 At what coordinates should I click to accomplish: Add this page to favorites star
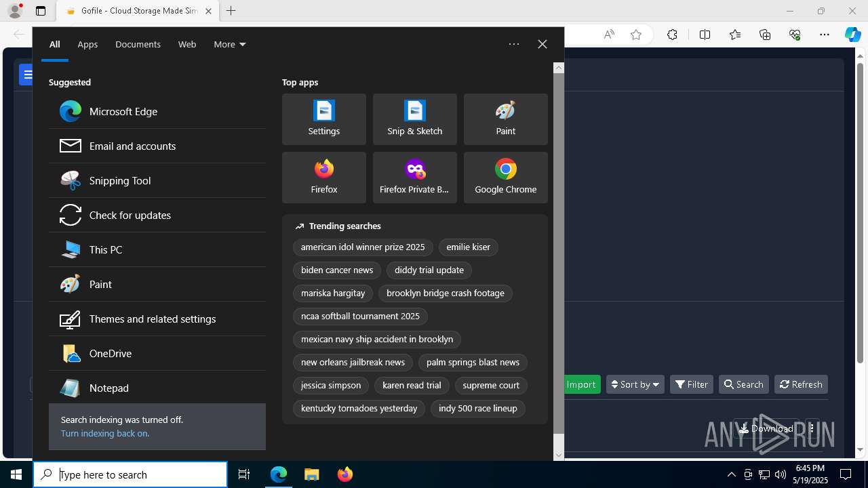pos(636,35)
